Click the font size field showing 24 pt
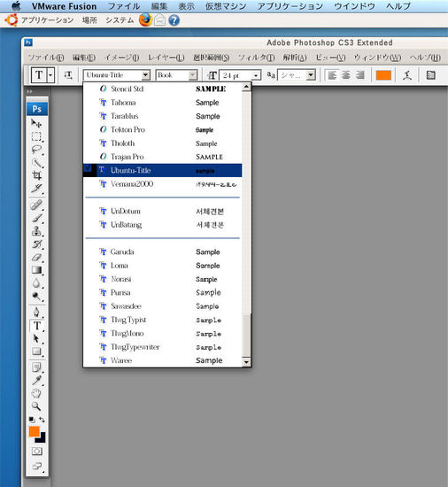448x487 pixels. [x=236, y=75]
